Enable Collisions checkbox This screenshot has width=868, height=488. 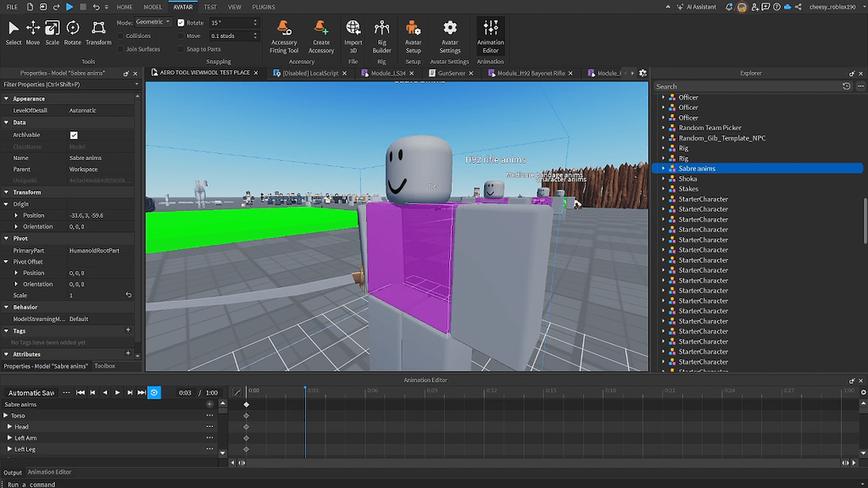(x=120, y=36)
